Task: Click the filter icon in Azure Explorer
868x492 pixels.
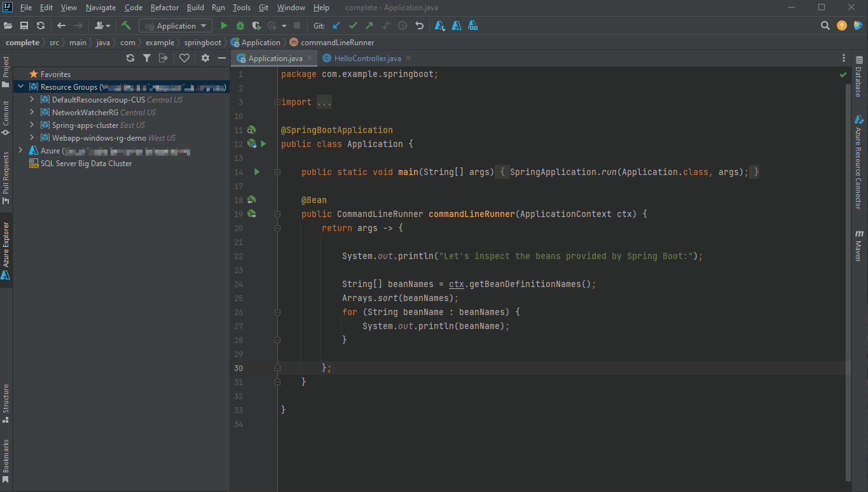Action: tap(147, 58)
